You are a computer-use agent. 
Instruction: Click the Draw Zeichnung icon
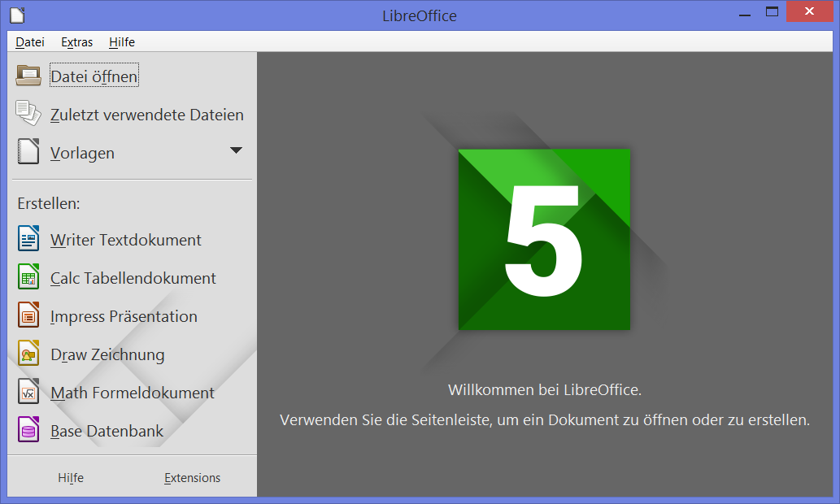(28, 354)
